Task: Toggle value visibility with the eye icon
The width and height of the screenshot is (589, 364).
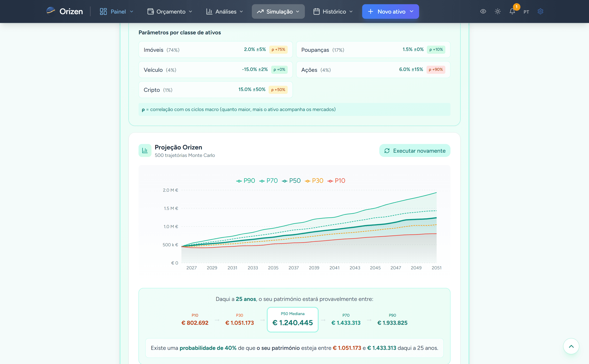Action: (x=483, y=11)
